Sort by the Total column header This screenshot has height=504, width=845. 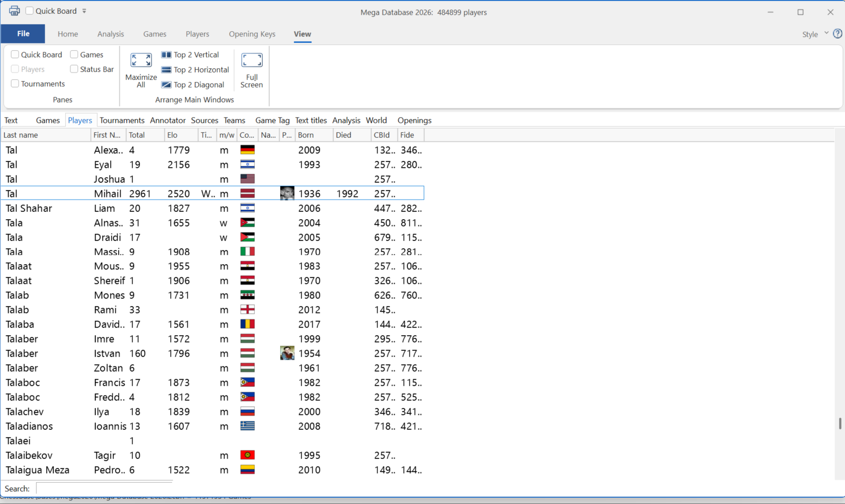145,135
